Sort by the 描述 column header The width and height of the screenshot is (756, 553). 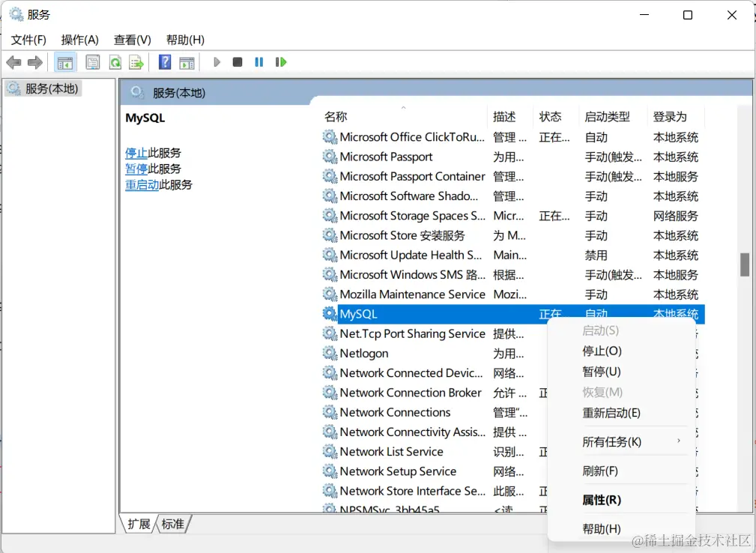[510, 116]
